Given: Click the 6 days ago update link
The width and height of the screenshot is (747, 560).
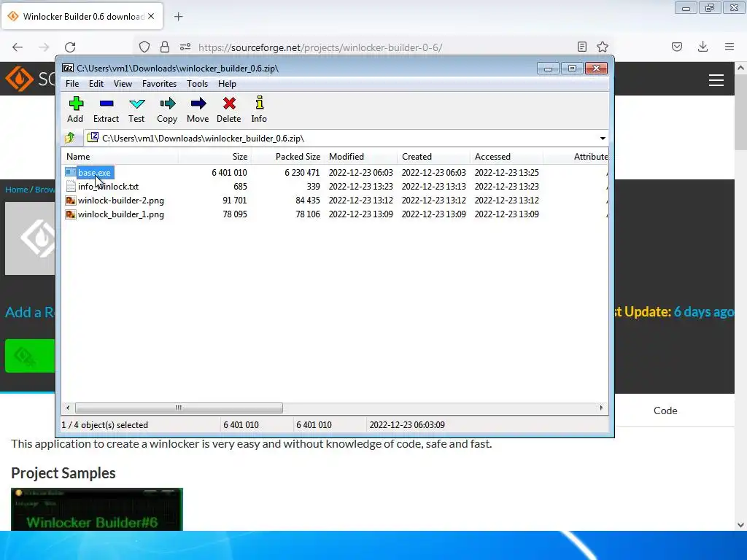Looking at the screenshot, I should 704,312.
